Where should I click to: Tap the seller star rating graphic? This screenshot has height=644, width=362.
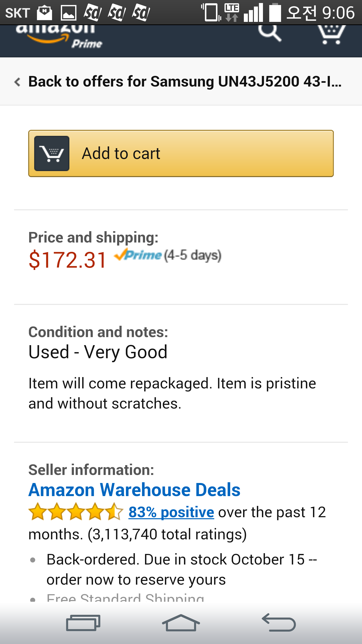point(76,512)
